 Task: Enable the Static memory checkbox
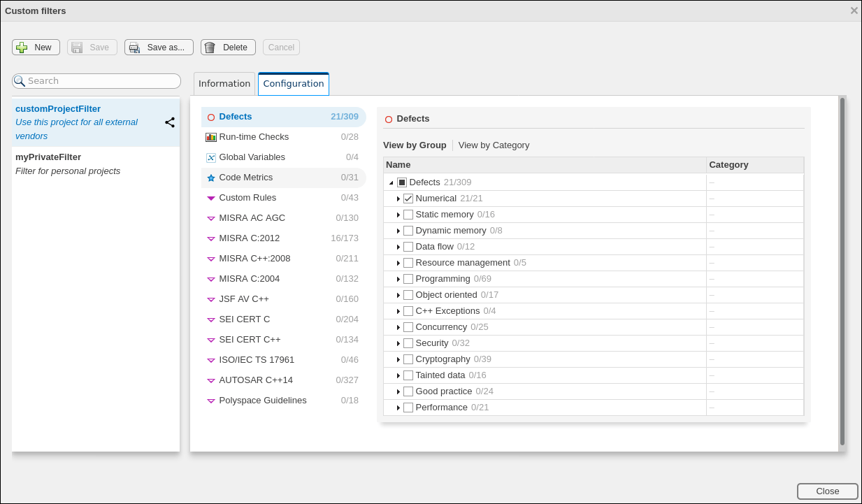[x=408, y=214]
